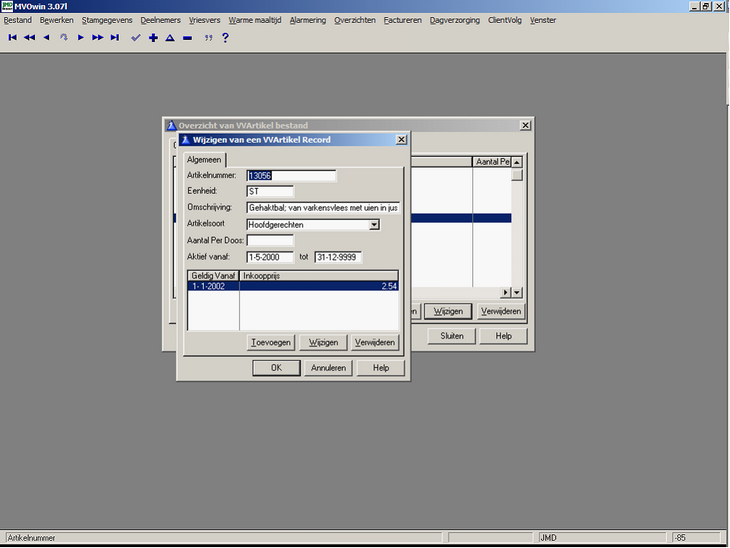Click the Eenheid field containing ST

[270, 191]
